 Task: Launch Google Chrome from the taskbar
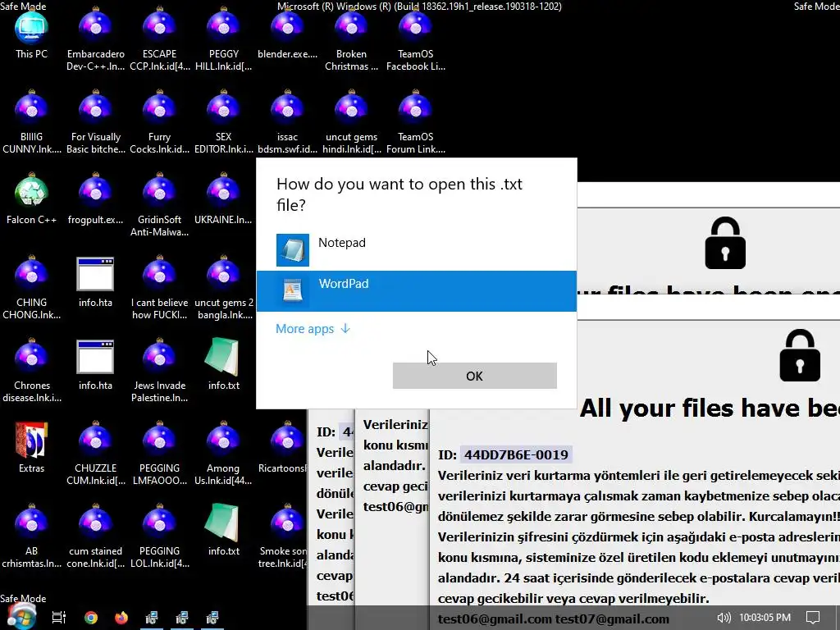(91, 618)
